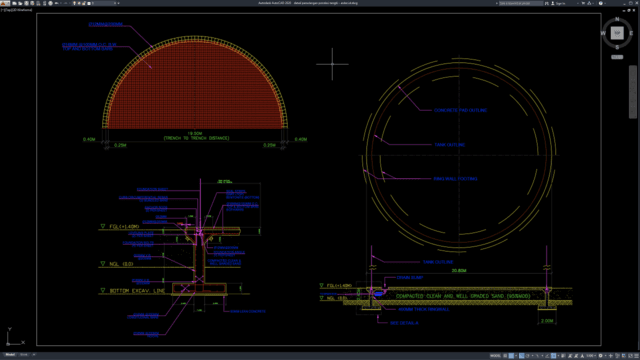
Task: Click the customization menu icon at status bar end
Action: 636,356
